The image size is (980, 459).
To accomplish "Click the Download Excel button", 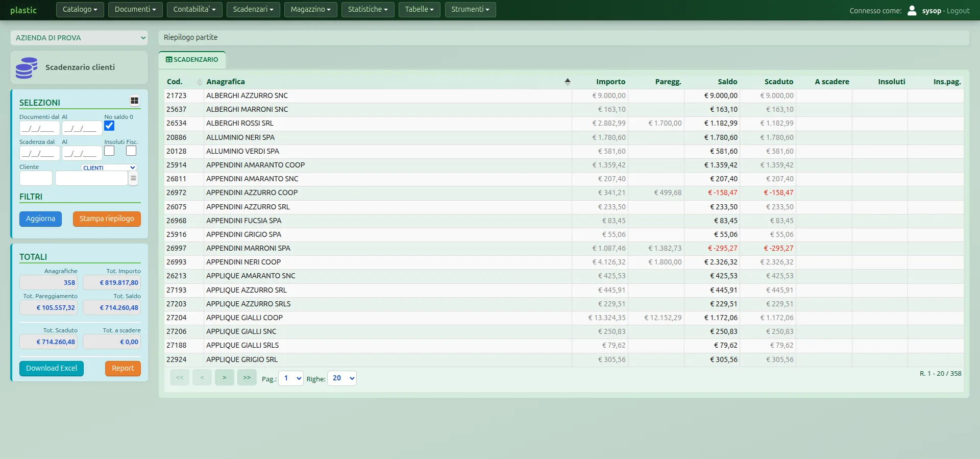I will pyautogui.click(x=52, y=368).
